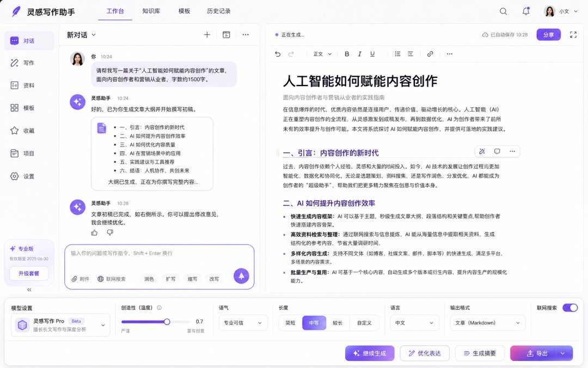The width and height of the screenshot is (588, 368).
Task: Click the 润色 quick action chip
Action: (149, 279)
